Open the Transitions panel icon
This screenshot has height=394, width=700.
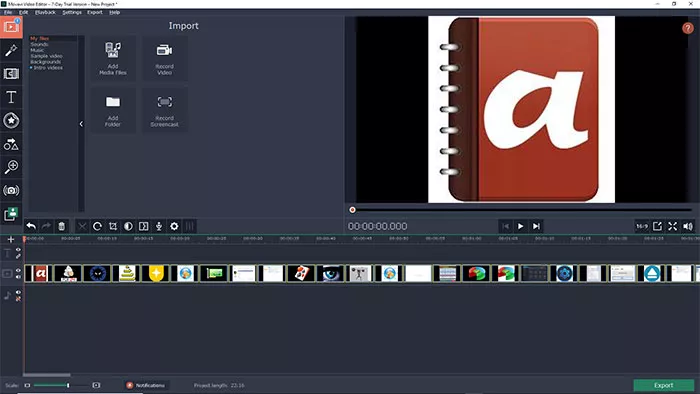pyautogui.click(x=11, y=74)
